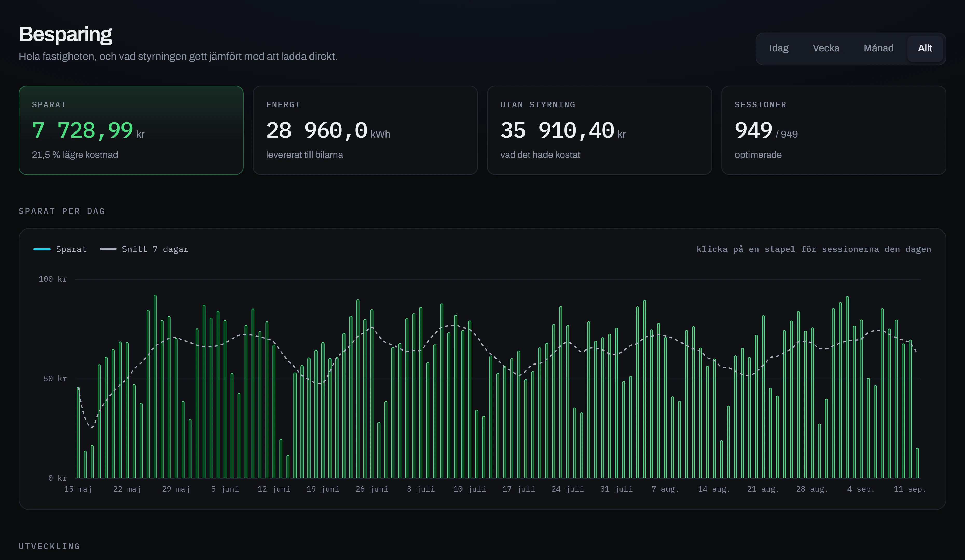Select the Allt time range tab
Screen dimensions: 965x560
[x=925, y=49]
